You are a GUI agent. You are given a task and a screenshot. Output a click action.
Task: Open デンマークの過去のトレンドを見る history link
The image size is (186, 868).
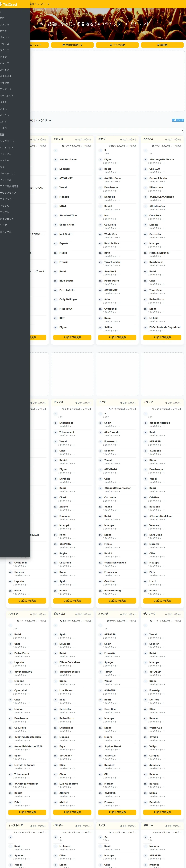(165, 621)
